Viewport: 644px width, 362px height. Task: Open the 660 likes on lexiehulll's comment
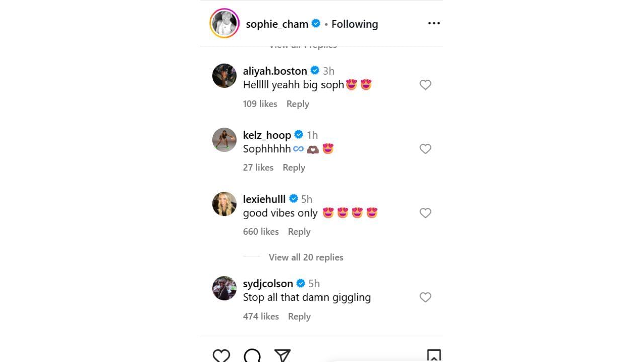(261, 231)
